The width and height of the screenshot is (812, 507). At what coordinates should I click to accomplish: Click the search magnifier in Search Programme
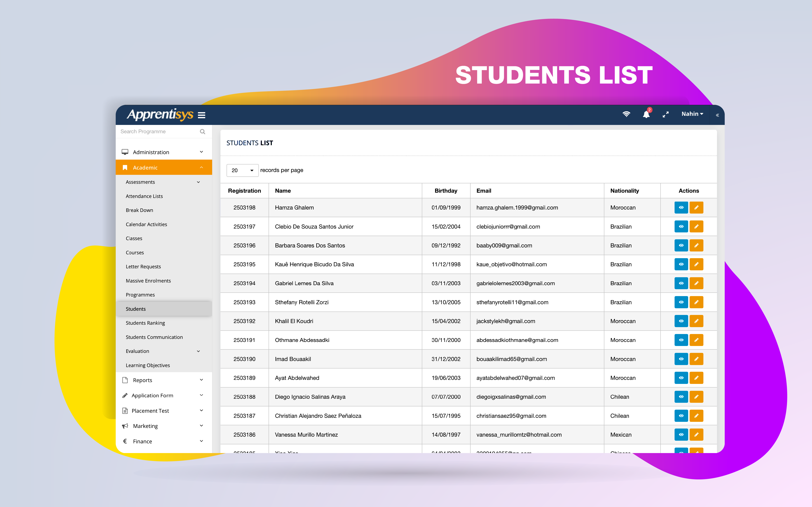pyautogui.click(x=202, y=131)
